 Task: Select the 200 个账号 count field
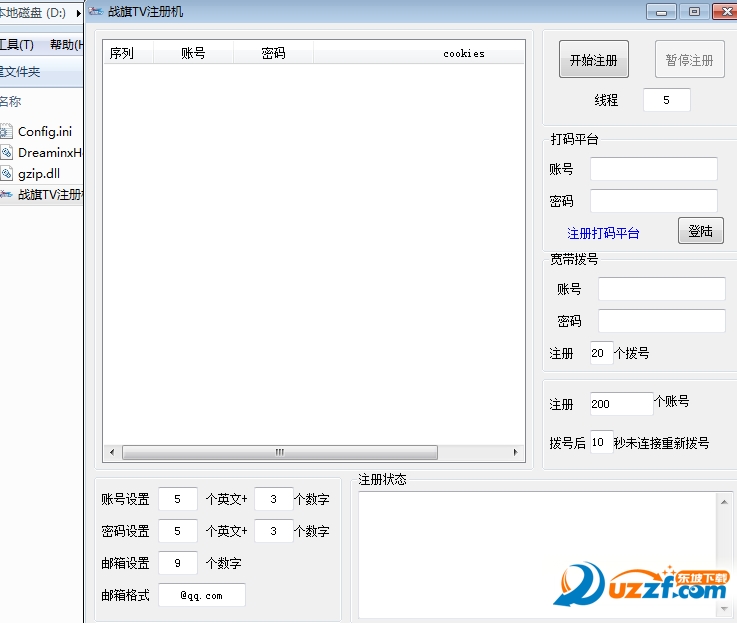pos(621,403)
